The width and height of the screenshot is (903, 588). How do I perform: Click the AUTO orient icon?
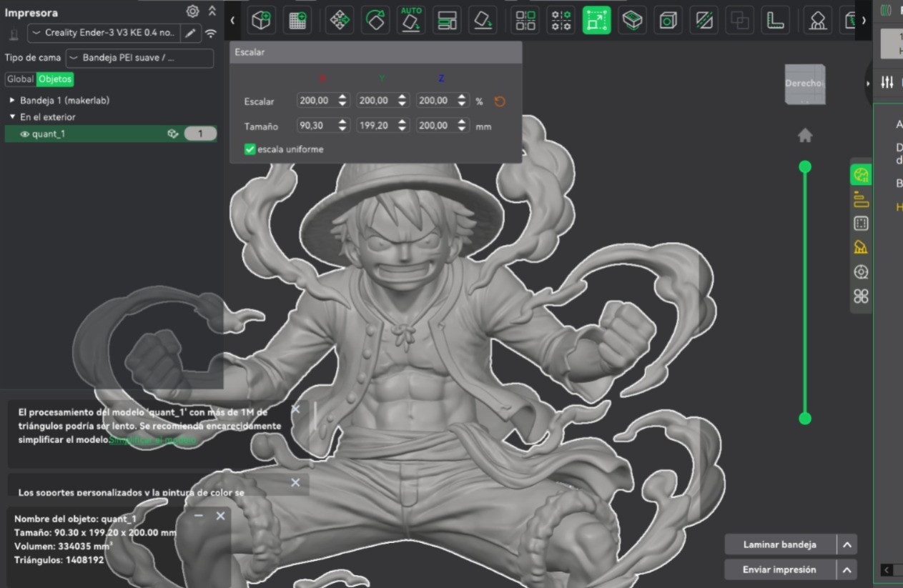pos(411,20)
